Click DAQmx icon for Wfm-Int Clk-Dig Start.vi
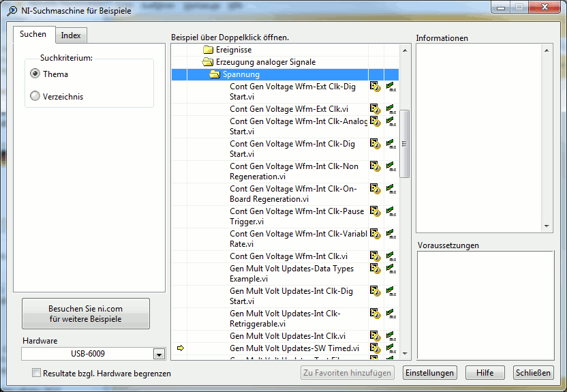 tap(391, 144)
